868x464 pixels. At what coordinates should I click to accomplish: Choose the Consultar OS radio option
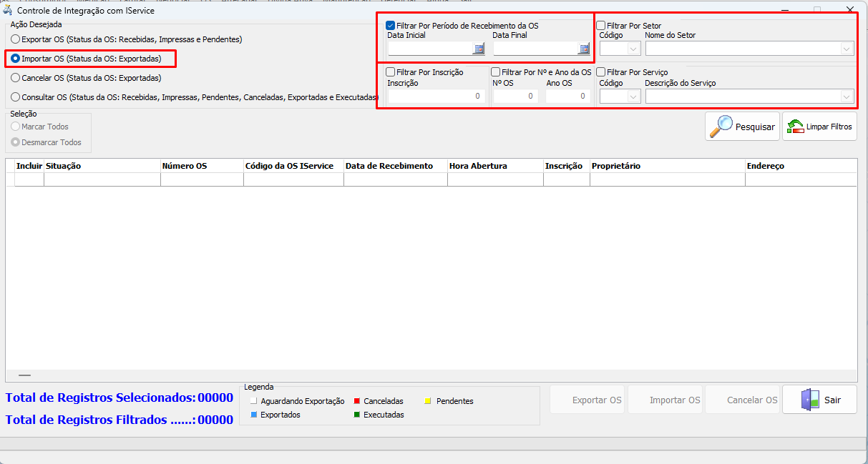tap(15, 97)
